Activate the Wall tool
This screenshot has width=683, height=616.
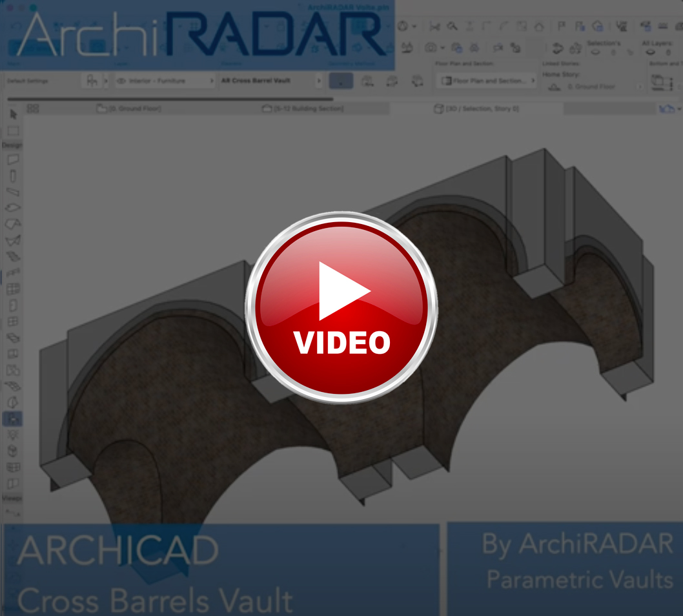(13, 159)
